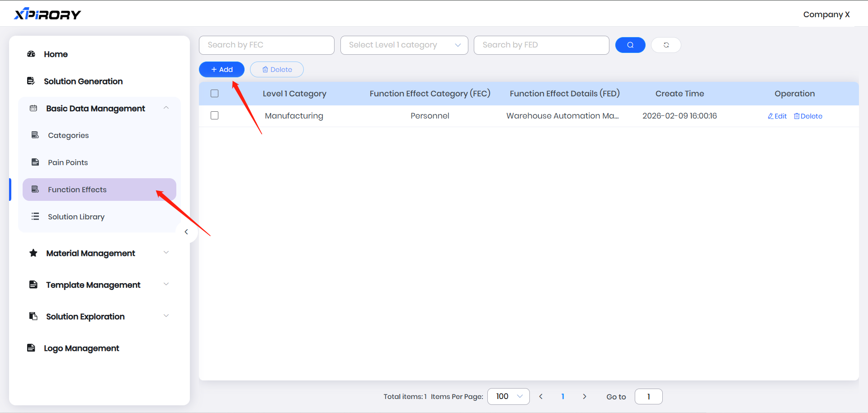The height and width of the screenshot is (413, 868).
Task: Click the Search by FEC input field
Action: pos(266,45)
